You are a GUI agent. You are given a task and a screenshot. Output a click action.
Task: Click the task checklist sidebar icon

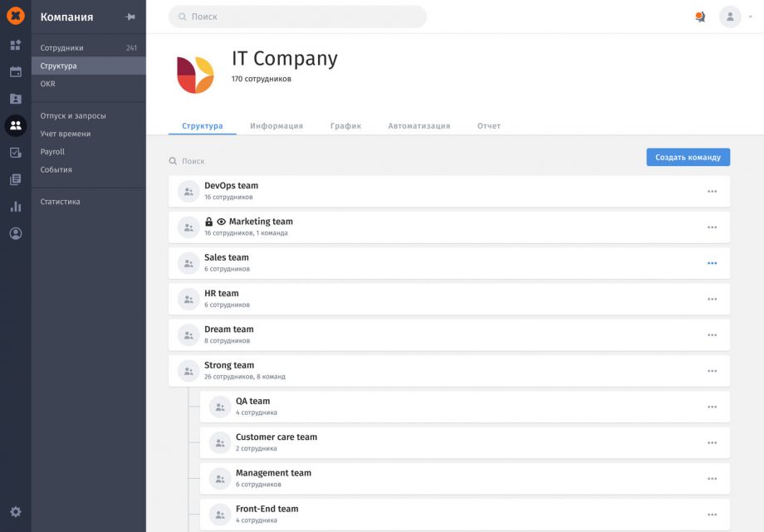(15, 153)
